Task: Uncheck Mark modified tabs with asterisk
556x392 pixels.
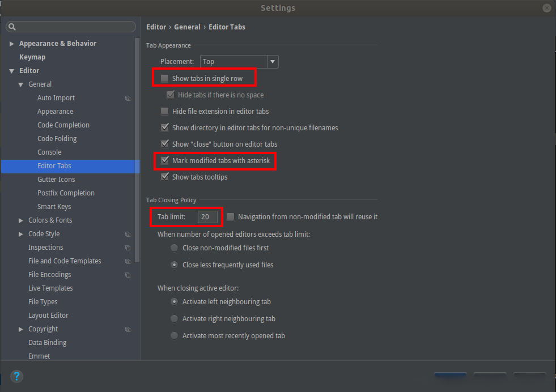Action: 164,160
